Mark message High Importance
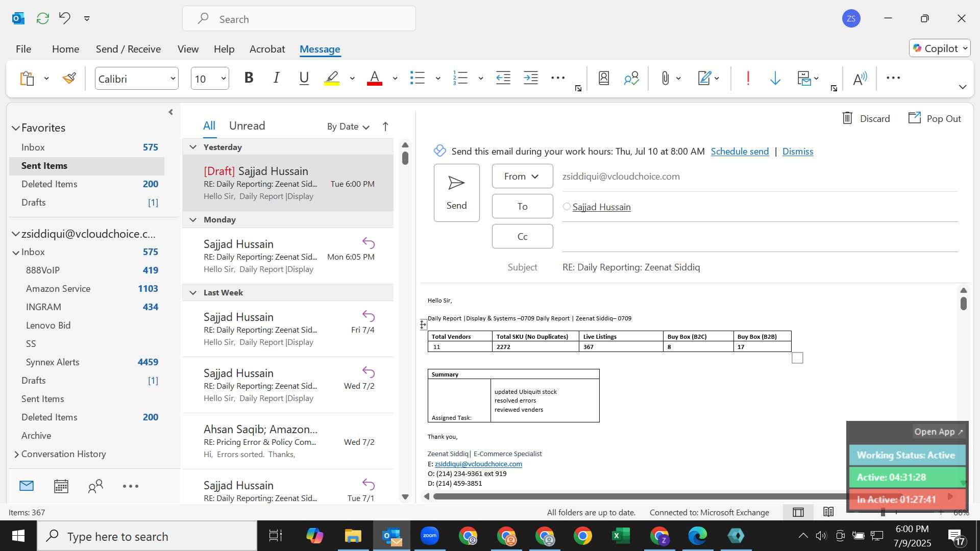This screenshot has height=551, width=980. (x=748, y=78)
